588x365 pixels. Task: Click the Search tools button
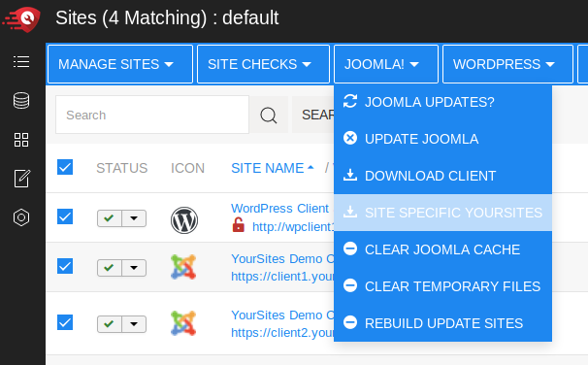pos(313,115)
